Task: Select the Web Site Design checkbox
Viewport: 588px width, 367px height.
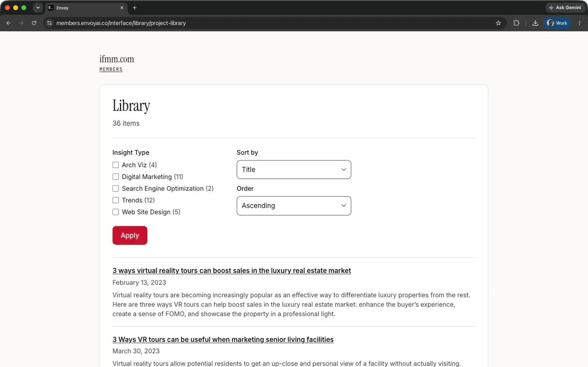Action: 116,212
